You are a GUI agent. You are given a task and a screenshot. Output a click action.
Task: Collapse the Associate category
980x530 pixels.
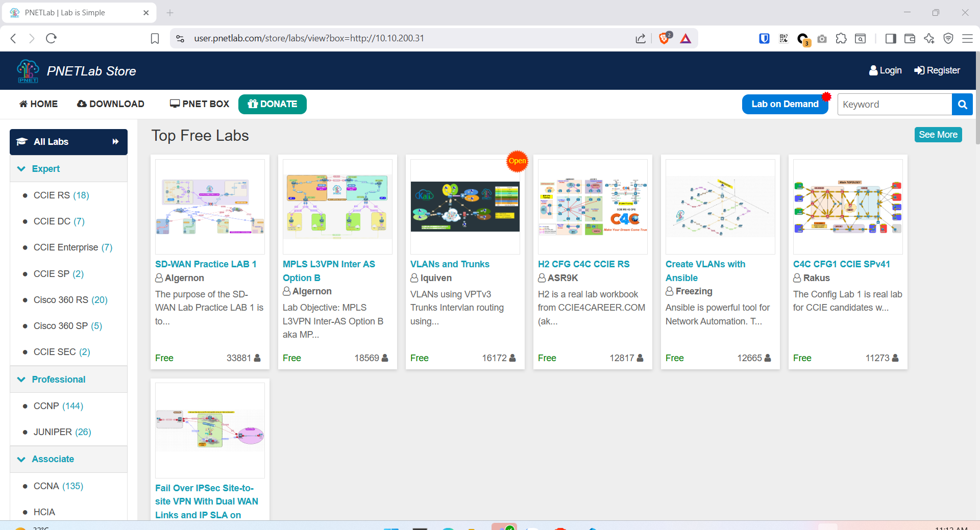point(68,459)
